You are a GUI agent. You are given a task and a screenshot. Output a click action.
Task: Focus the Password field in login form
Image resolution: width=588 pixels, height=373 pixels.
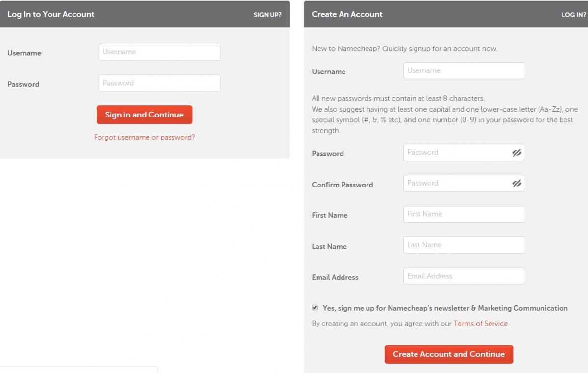point(159,83)
